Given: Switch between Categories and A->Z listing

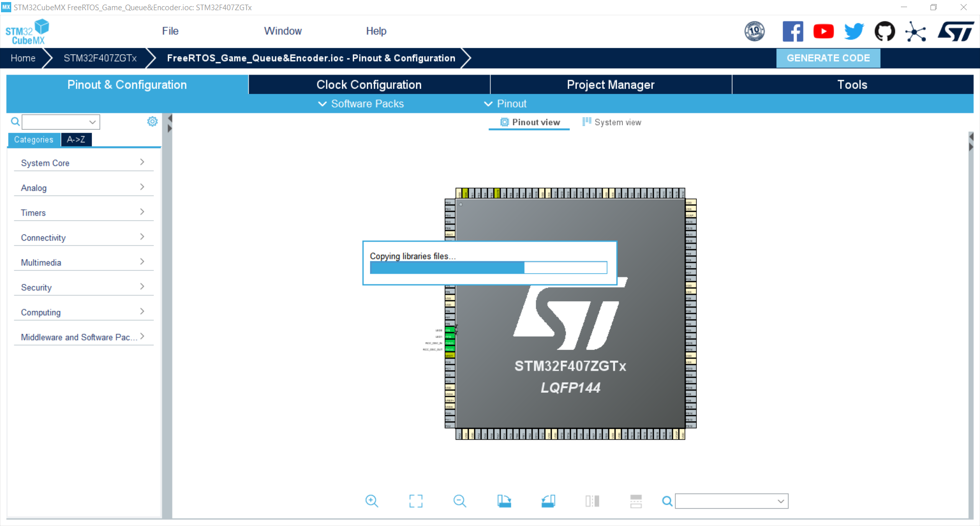Looking at the screenshot, I should [x=76, y=139].
